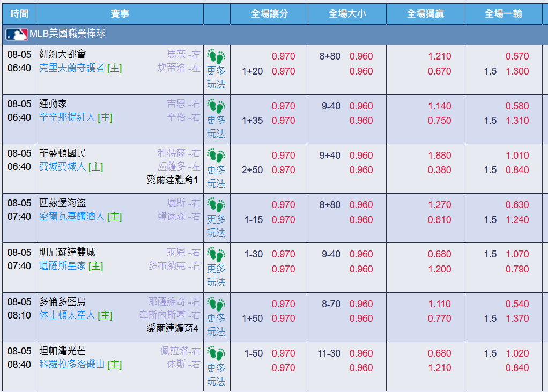Choose 0.960 over odds for 11-30 total

361,353
